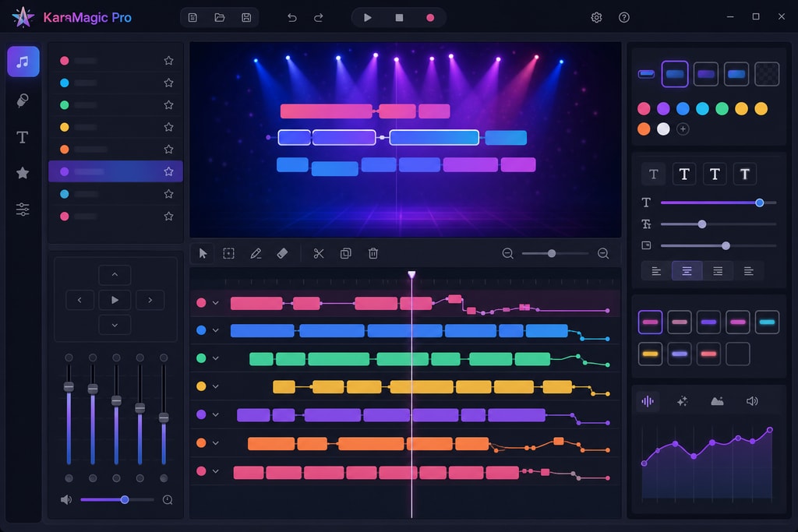Select the checkered transparent background preset

click(767, 74)
